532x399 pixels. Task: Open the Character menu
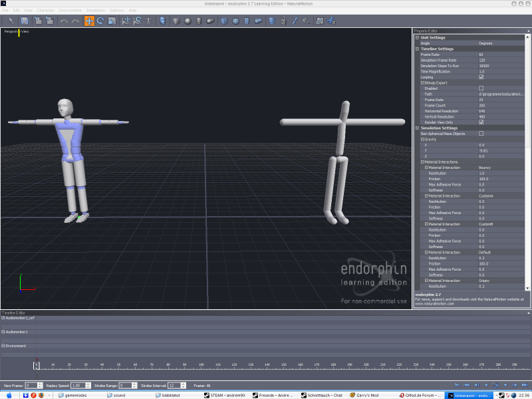coord(46,11)
